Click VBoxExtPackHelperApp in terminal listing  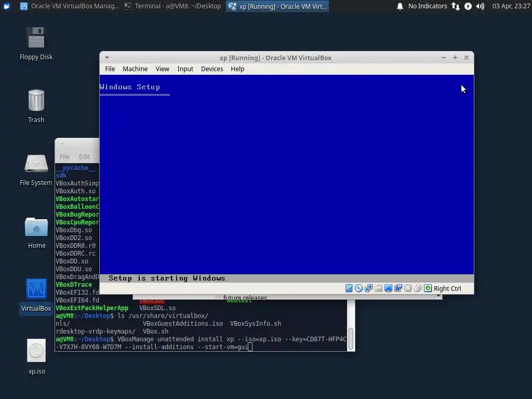point(92,308)
